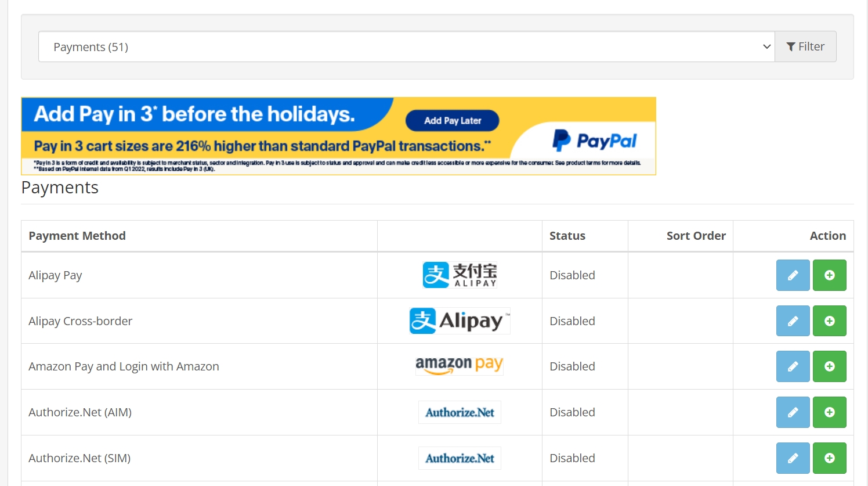Edit Alipay Cross-border settings
868x486 pixels.
tap(793, 321)
